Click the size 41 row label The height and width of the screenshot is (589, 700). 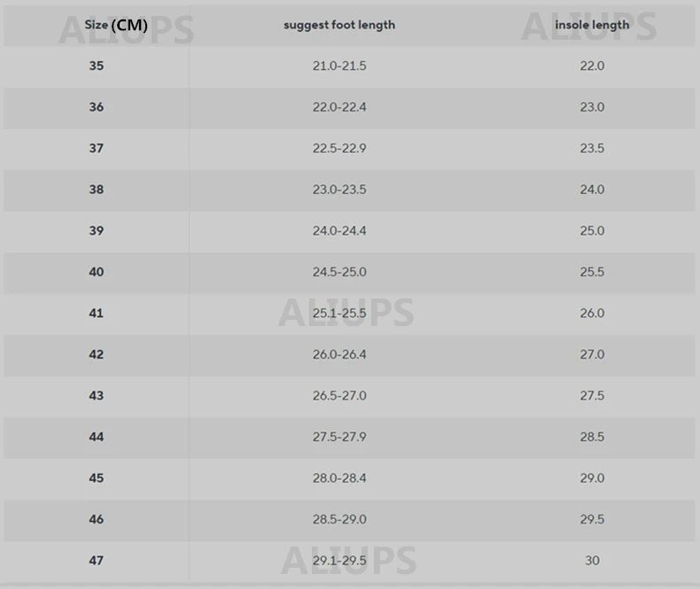[97, 314]
